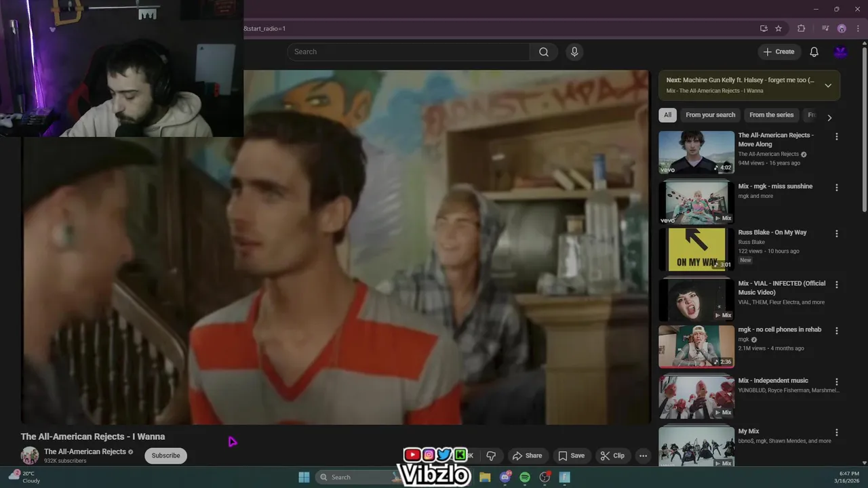868x488 pixels.
Task: Open options for no cell phones in rehab
Action: [836, 331]
